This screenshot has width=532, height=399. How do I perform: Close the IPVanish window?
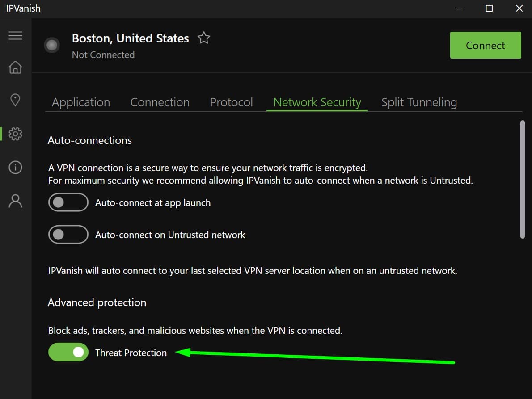pyautogui.click(x=519, y=8)
